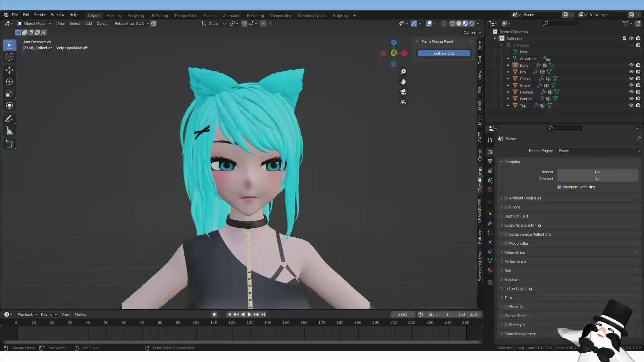Expand the Ambient Occlusion section
The height and width of the screenshot is (362, 644).
502,198
